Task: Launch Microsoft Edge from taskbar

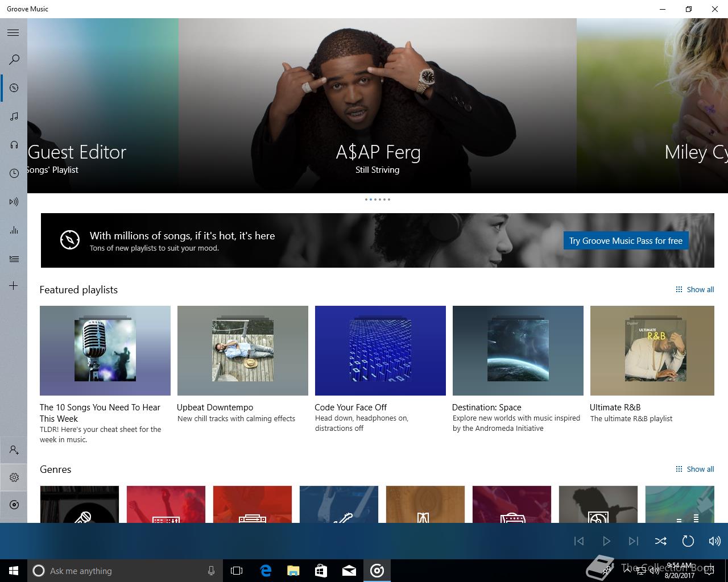Action: tap(266, 571)
